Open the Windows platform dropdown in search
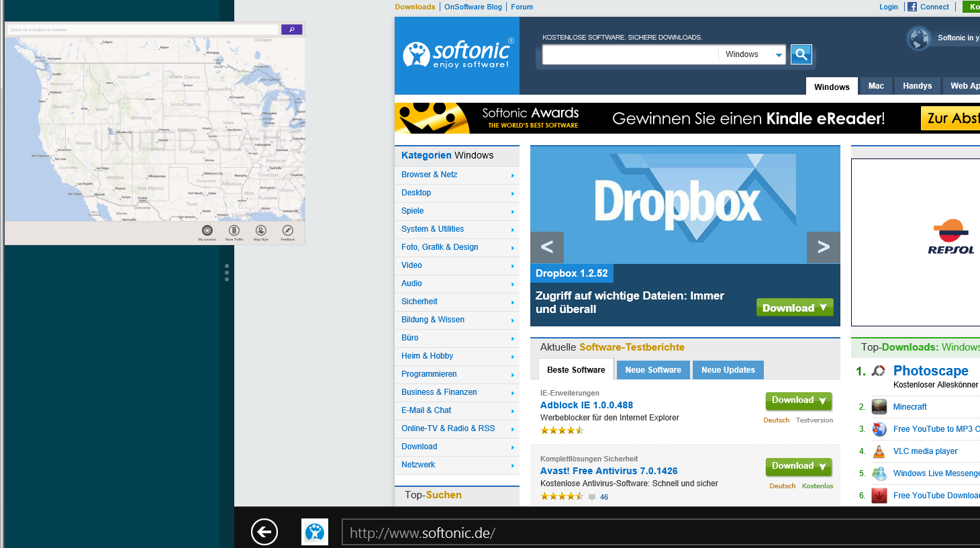Viewport: 980px width, 548px height. pos(751,54)
